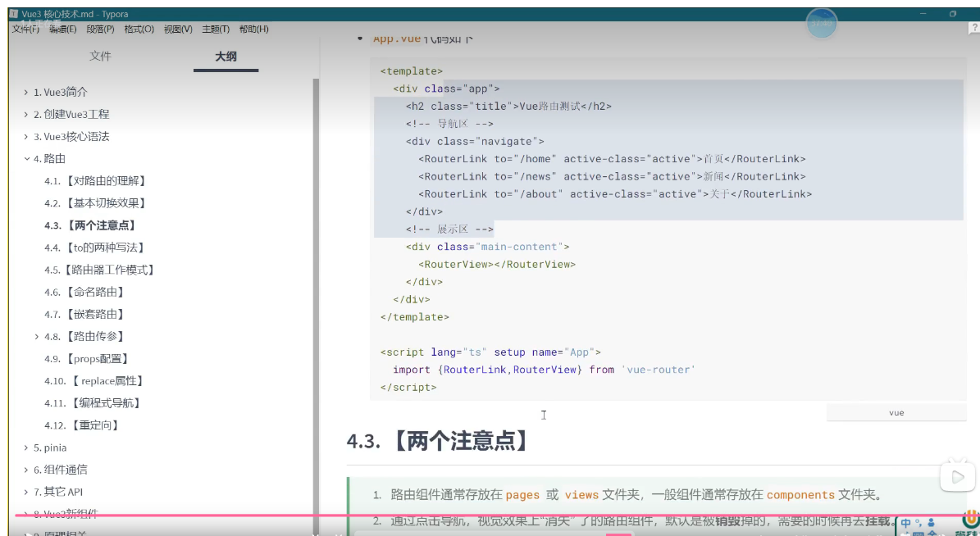Click the 7. 其它 API outline label
Viewport: 980px width, 536px height.
[x=58, y=493]
